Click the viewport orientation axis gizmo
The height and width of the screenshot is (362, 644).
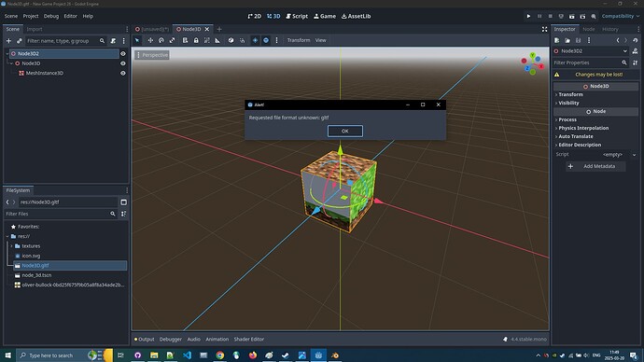tap(533, 63)
